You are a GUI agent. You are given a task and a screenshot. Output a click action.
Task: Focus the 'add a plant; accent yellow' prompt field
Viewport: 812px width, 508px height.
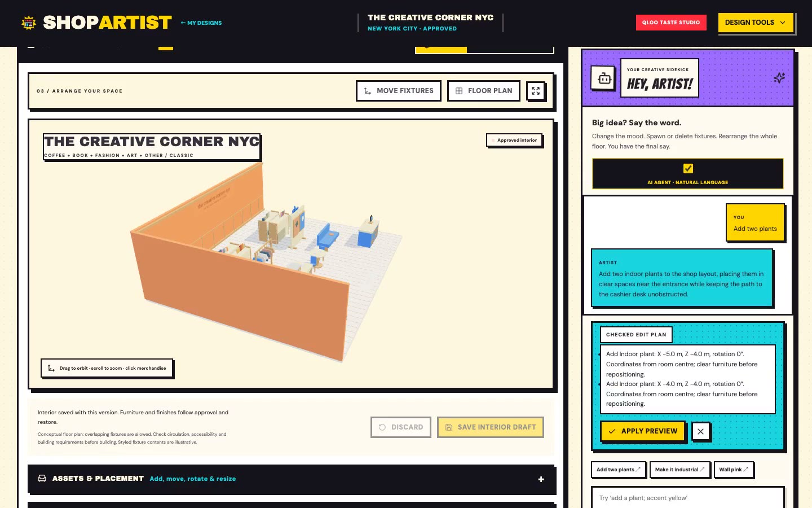click(x=688, y=498)
